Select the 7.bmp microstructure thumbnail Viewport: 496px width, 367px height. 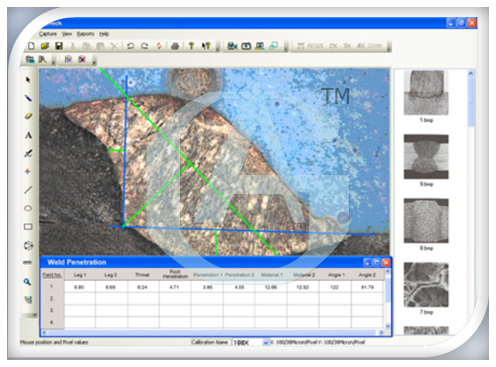coord(426,285)
